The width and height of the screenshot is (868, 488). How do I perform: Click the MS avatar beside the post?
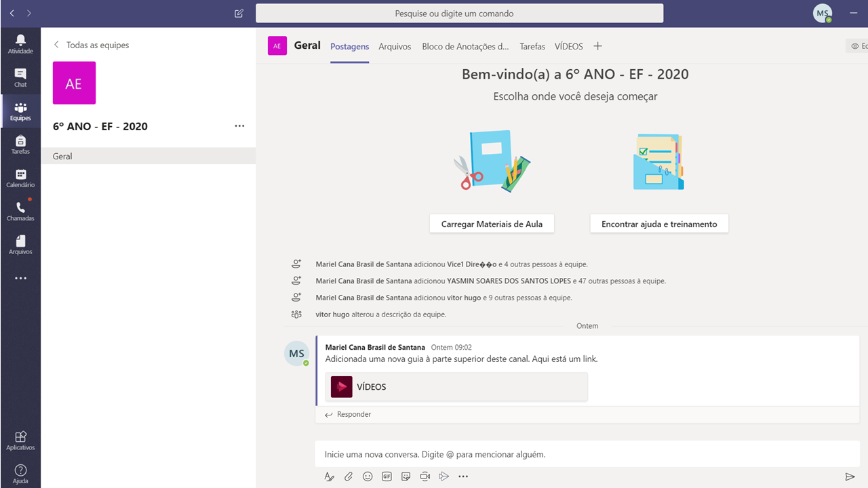296,354
